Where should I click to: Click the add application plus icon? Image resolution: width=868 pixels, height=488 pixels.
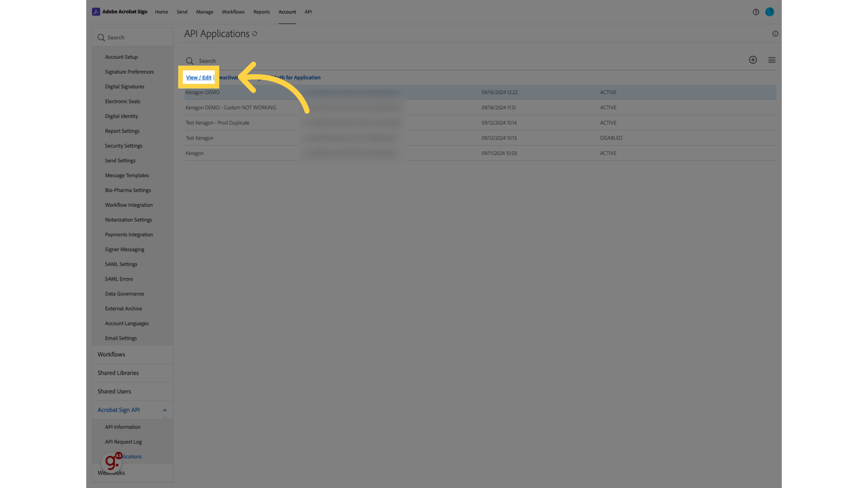tap(753, 60)
